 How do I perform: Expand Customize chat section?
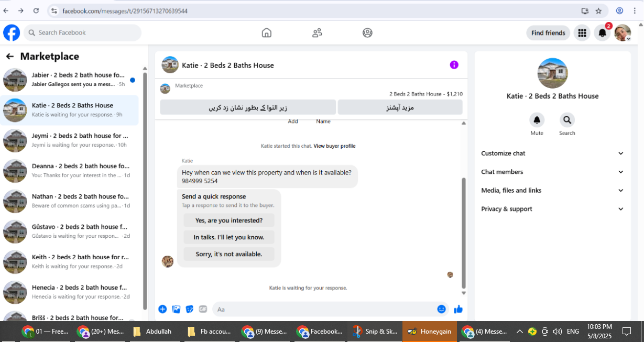coord(552,153)
